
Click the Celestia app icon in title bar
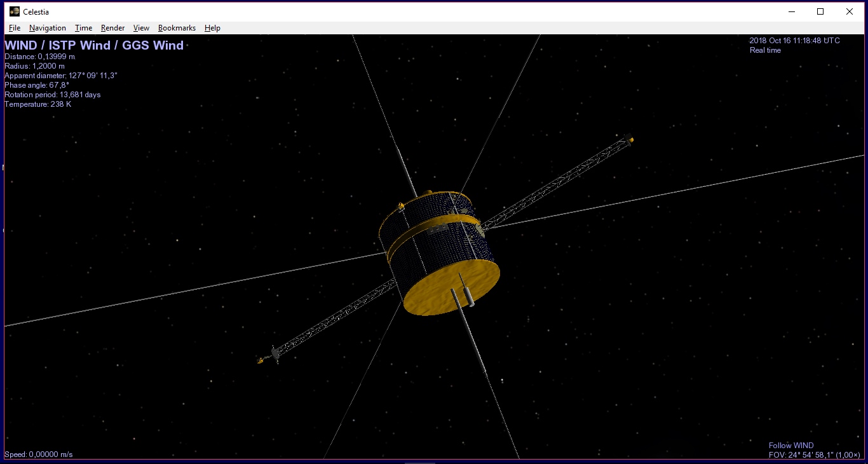(x=14, y=11)
